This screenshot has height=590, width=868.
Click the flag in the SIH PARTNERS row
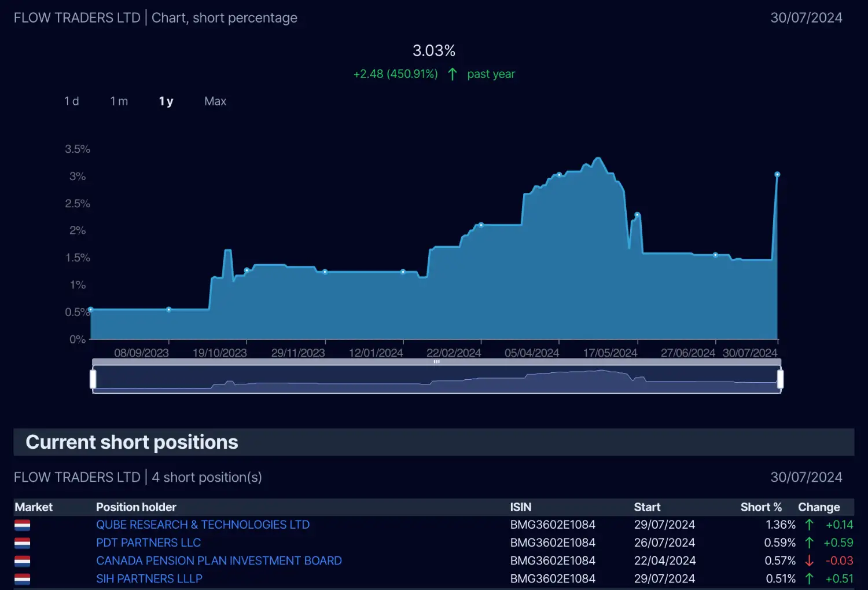(22, 579)
